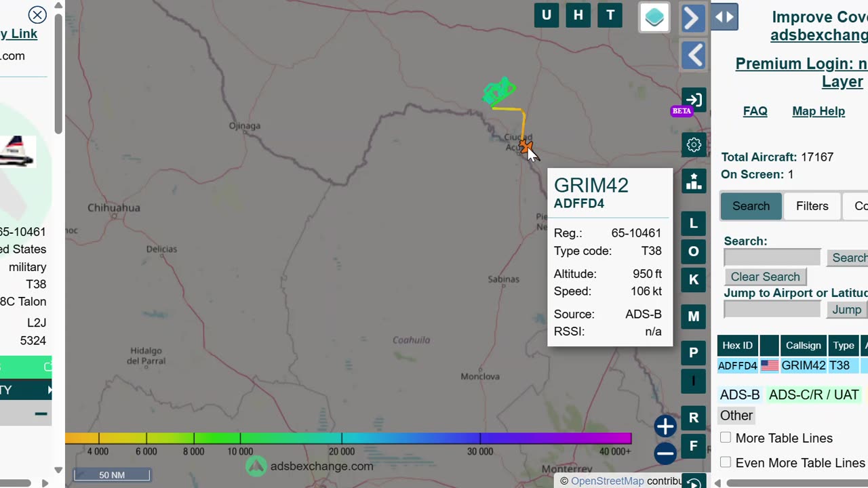Click the R map button
Screen dimensions: 868x488
coord(693,418)
